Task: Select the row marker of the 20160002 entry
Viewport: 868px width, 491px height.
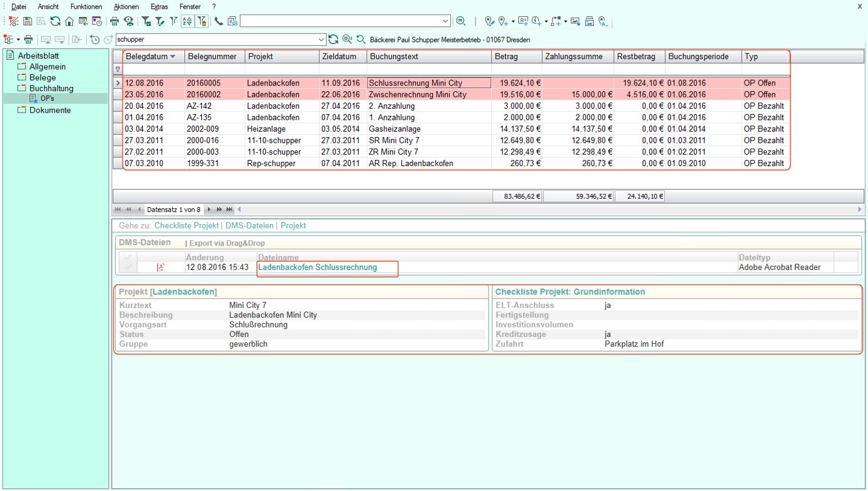Action: coord(117,94)
